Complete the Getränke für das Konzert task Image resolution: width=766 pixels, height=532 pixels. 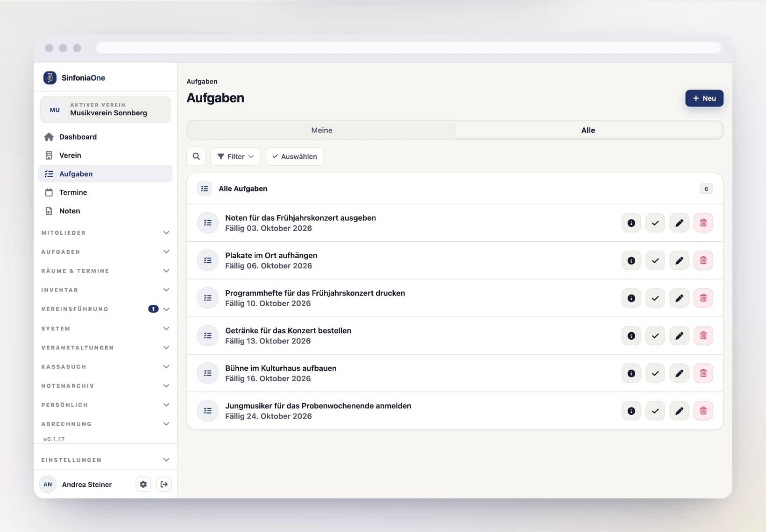tap(655, 336)
